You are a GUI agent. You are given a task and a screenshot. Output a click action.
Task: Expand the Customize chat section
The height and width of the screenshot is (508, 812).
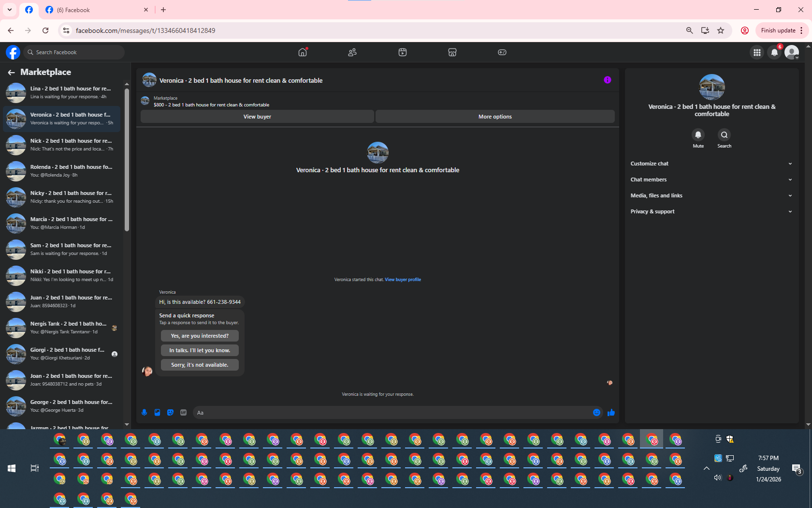coord(711,164)
